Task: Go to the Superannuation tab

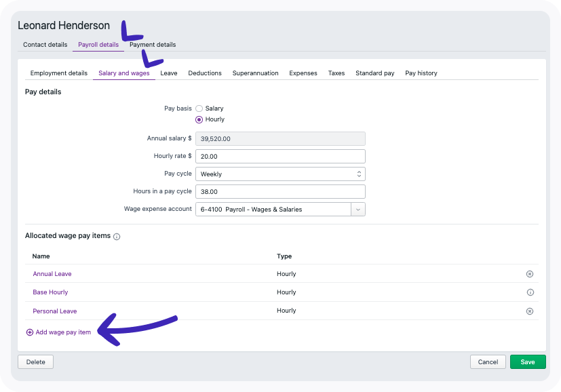Action: pos(255,73)
